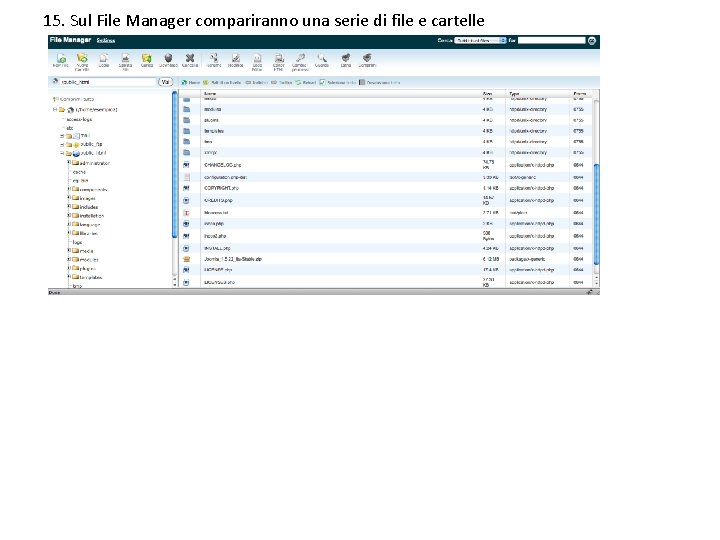Select the access-logs tree entry

[79, 119]
